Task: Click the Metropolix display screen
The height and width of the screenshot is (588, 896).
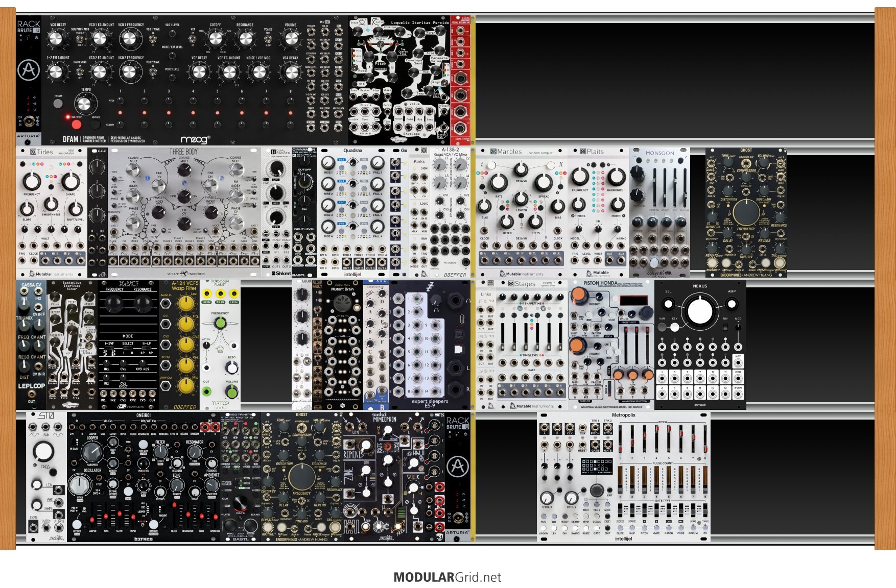Action: pos(597,466)
